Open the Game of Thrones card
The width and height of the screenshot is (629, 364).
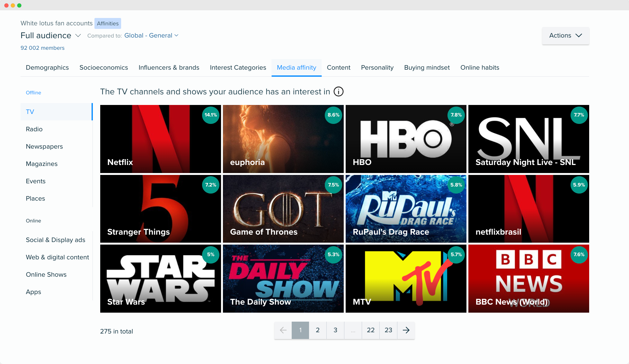(x=283, y=209)
